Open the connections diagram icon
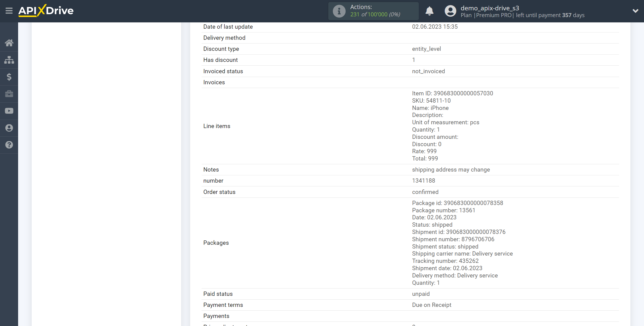 tap(9, 60)
